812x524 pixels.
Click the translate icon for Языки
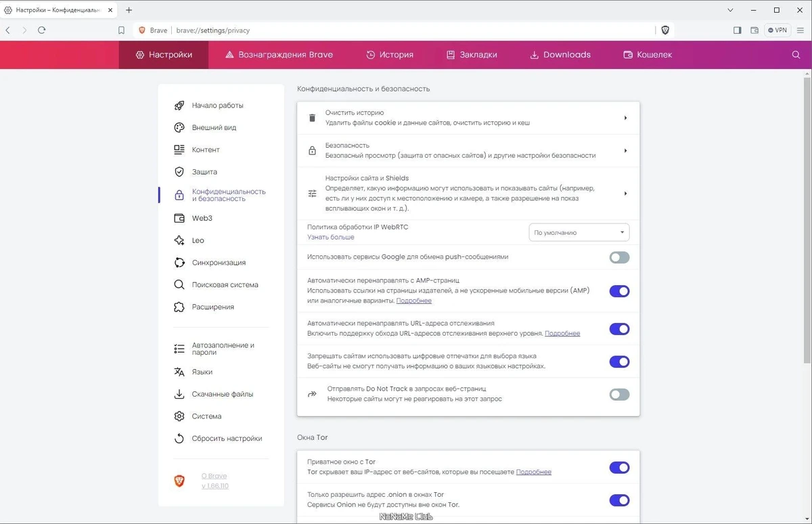(179, 372)
